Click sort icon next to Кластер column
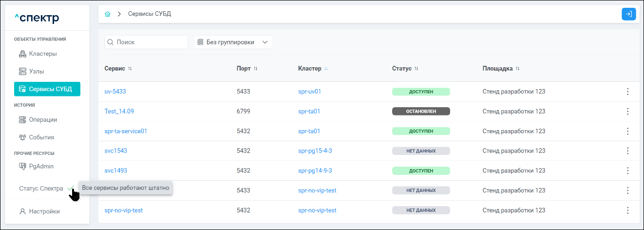This screenshot has height=230, width=644. (x=326, y=69)
